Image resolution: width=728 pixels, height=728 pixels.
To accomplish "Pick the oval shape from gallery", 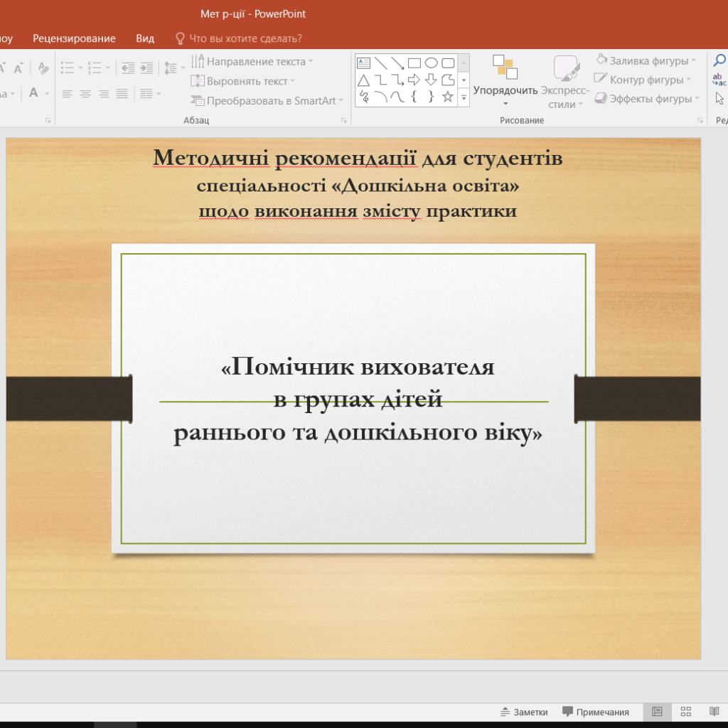I will click(x=432, y=63).
